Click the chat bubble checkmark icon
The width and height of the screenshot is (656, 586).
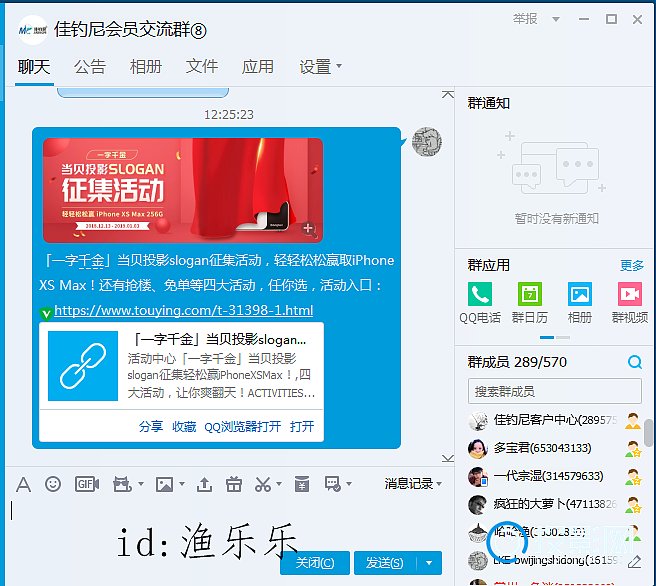(333, 484)
